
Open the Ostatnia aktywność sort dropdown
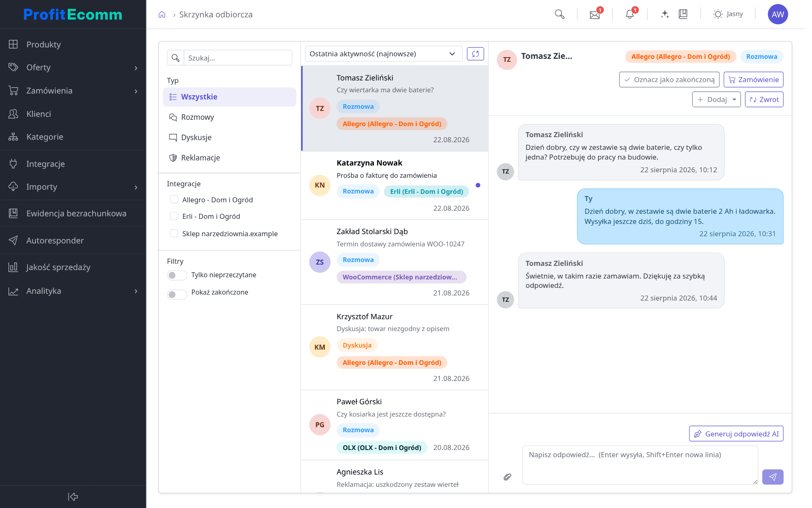point(383,54)
